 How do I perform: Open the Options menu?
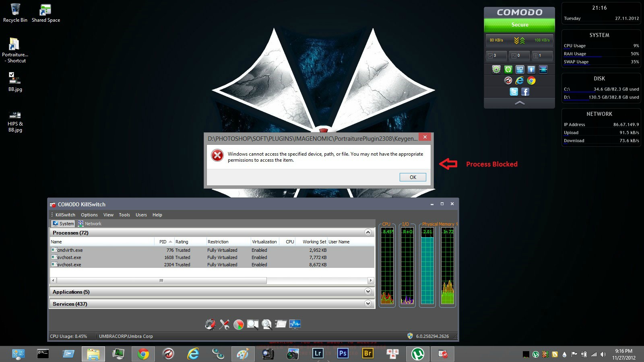pos(89,215)
